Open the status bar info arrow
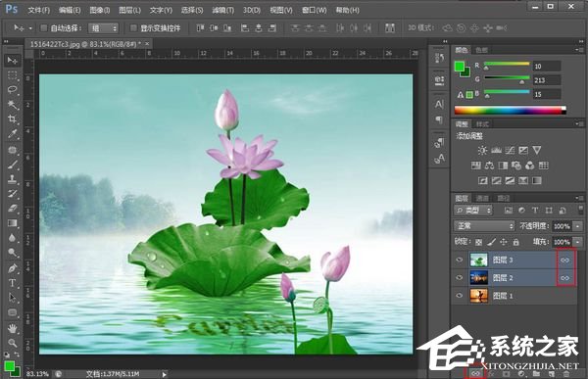The height and width of the screenshot is (379, 588). pyautogui.click(x=164, y=374)
